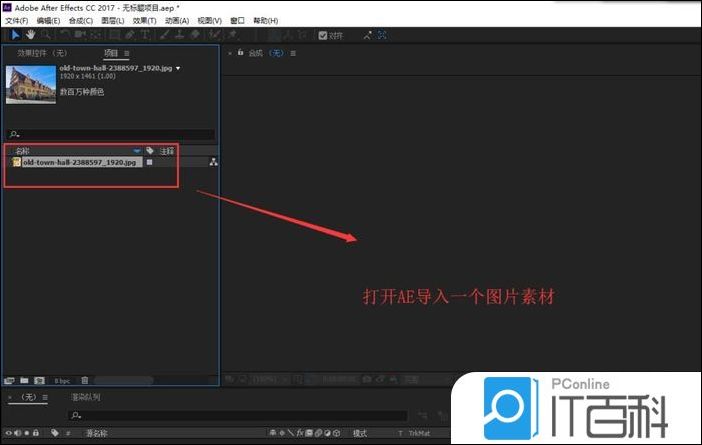Toggle the 合成 viewer lock icon
Image resolution: width=702 pixels, height=445 pixels.
240,53
